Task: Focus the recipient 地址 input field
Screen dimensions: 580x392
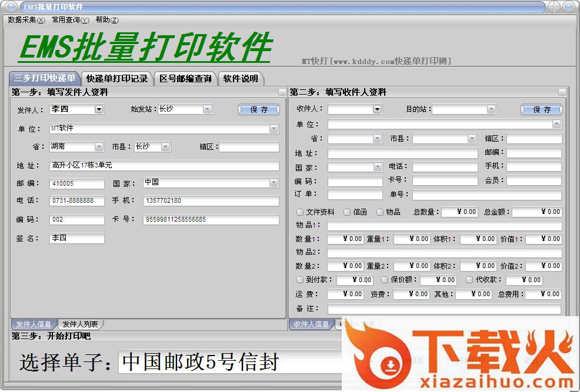Action: [403, 153]
